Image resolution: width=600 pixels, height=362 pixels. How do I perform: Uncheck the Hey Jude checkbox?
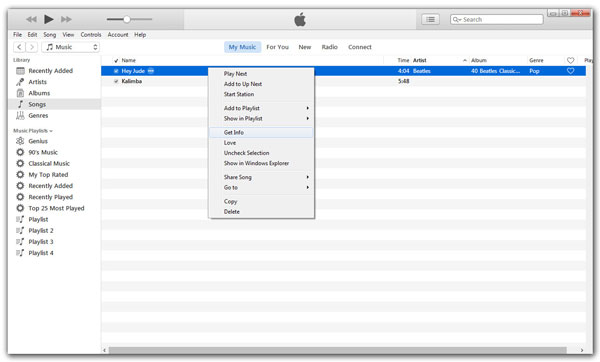coord(116,71)
